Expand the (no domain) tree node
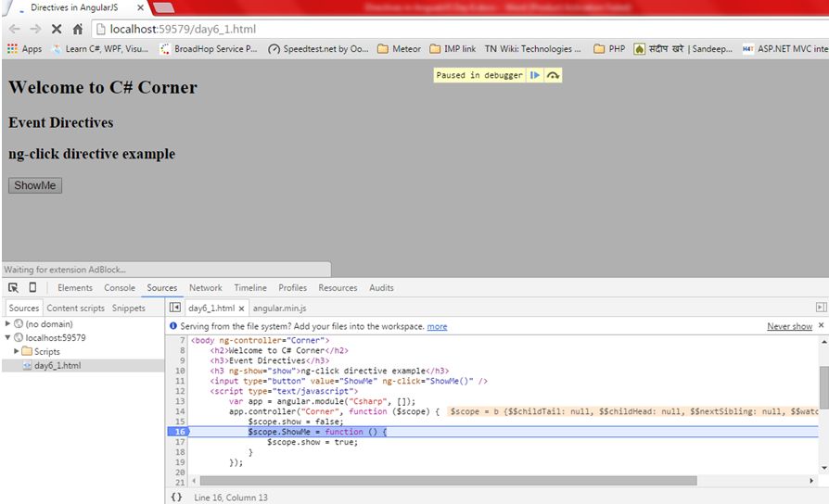 pos(8,323)
